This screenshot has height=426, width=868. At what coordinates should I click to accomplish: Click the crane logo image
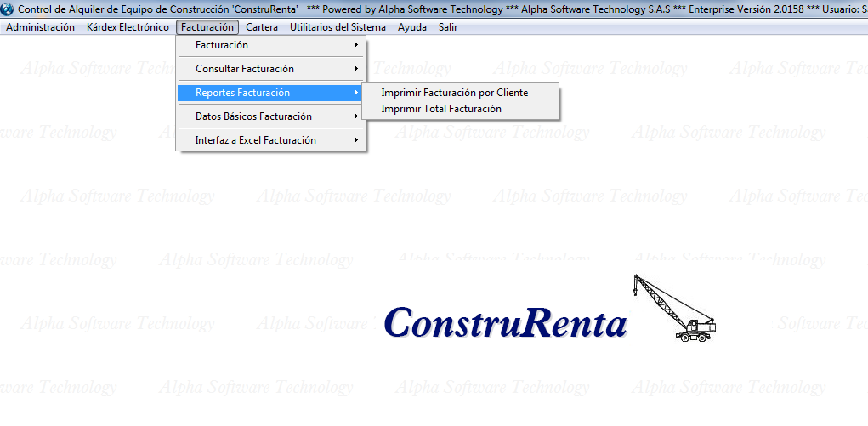pos(674,308)
